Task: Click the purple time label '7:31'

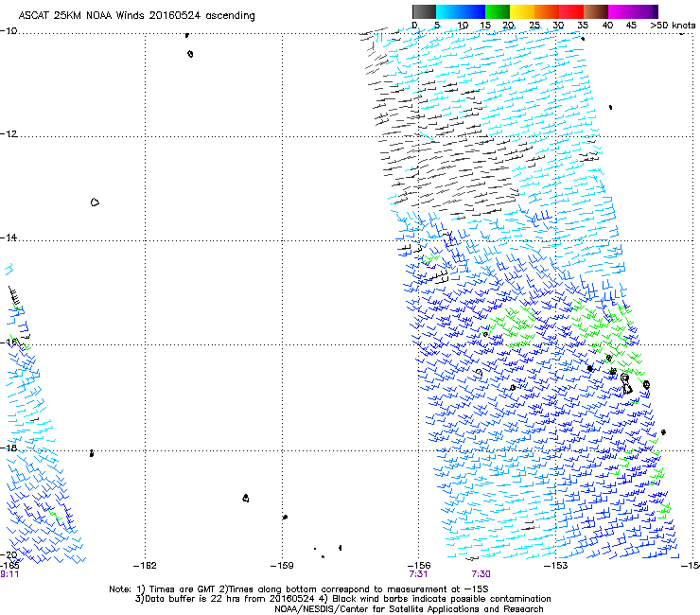Action: [x=418, y=574]
